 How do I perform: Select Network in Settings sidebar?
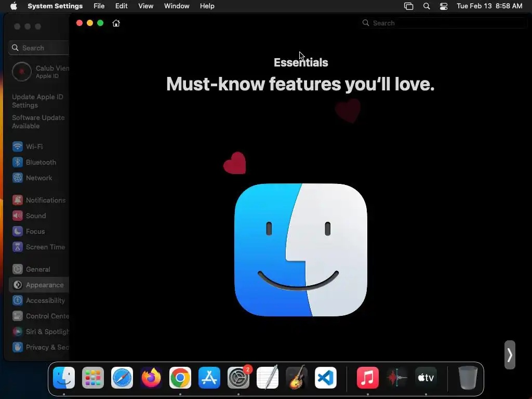[x=39, y=178]
